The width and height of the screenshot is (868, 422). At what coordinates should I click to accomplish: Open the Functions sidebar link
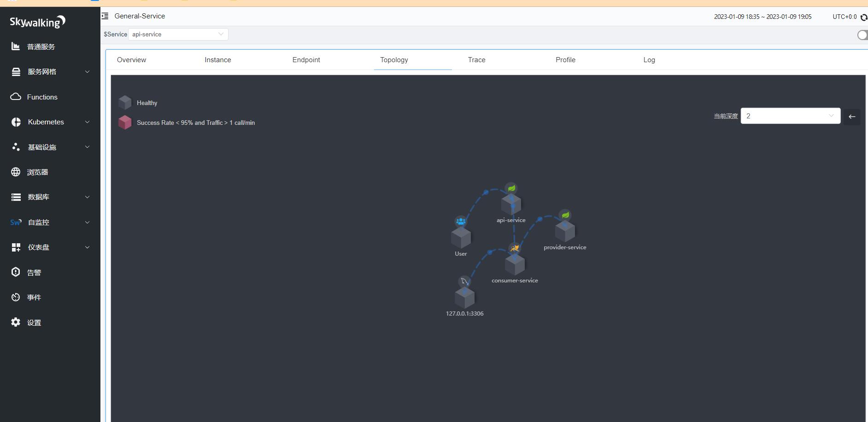[x=42, y=97]
